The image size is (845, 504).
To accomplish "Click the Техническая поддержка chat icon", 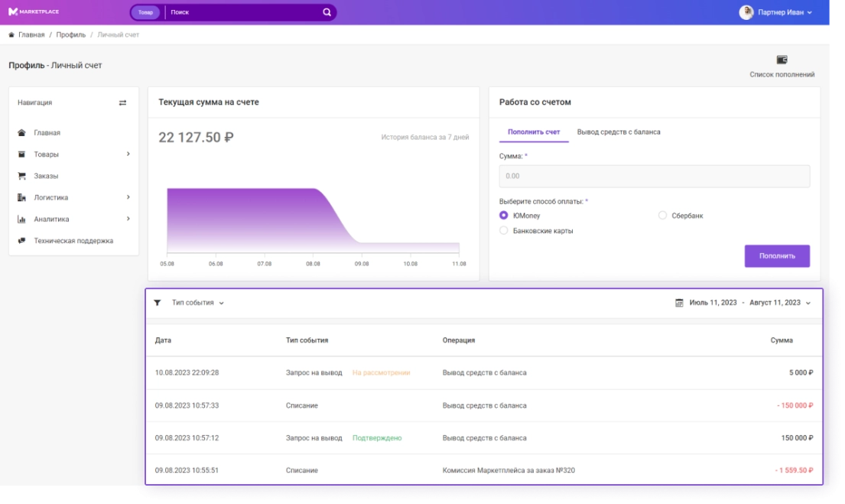I will [22, 240].
